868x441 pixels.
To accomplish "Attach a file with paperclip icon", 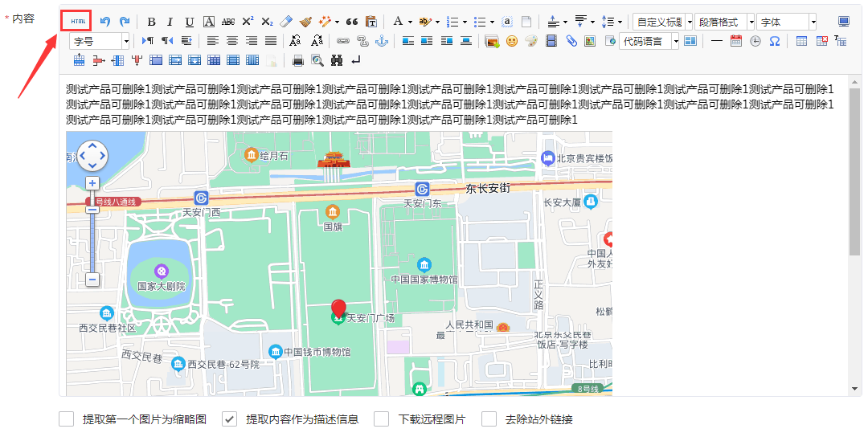I will point(571,41).
